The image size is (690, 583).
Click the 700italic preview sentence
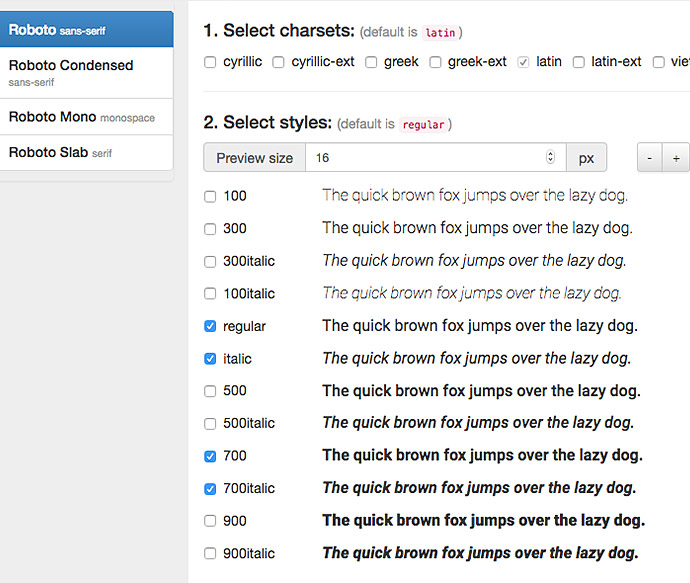pyautogui.click(x=479, y=488)
